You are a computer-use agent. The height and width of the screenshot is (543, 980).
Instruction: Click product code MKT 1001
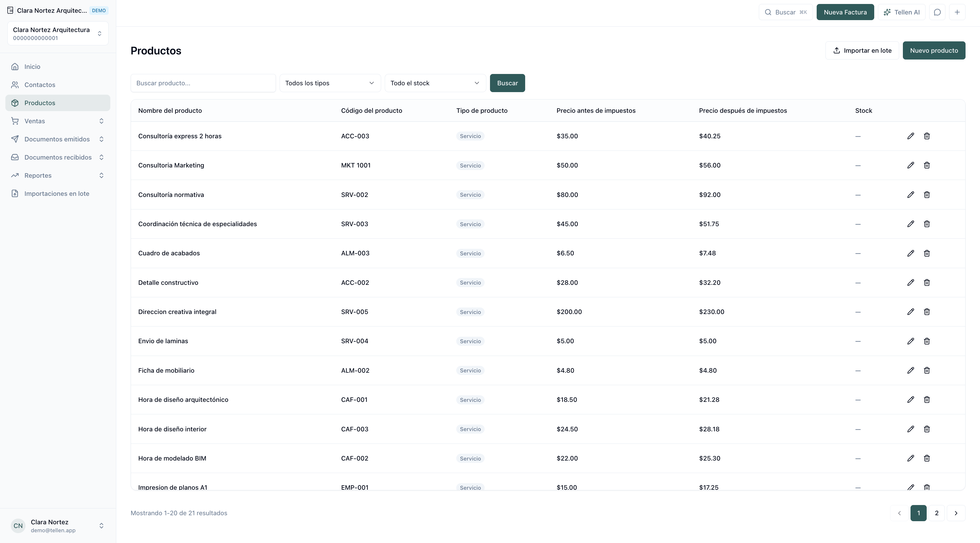tap(356, 166)
